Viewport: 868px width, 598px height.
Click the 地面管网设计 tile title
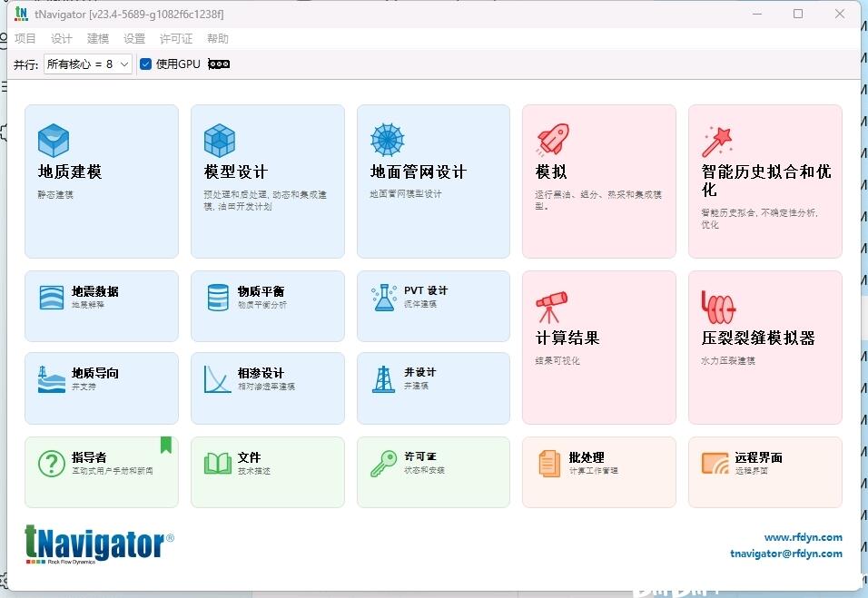click(419, 172)
